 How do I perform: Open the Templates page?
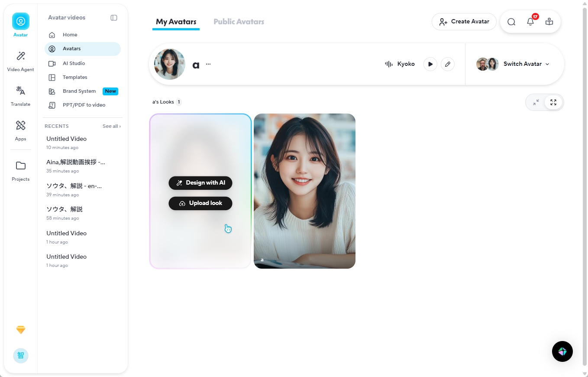coord(75,77)
